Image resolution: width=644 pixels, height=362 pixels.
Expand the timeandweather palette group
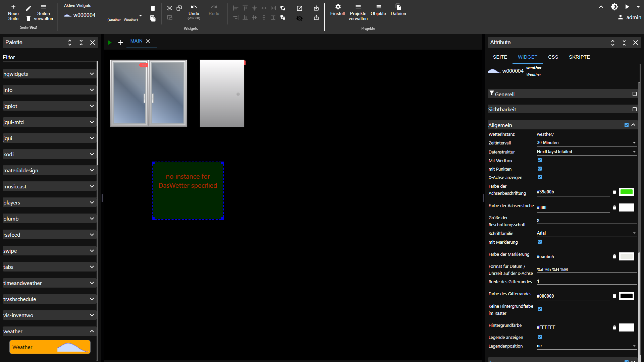click(x=49, y=283)
